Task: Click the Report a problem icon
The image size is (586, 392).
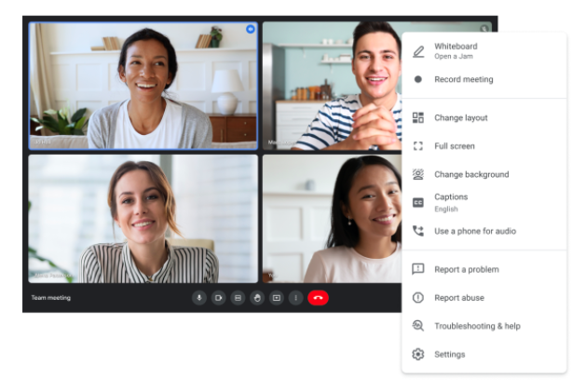Action: pos(418,269)
